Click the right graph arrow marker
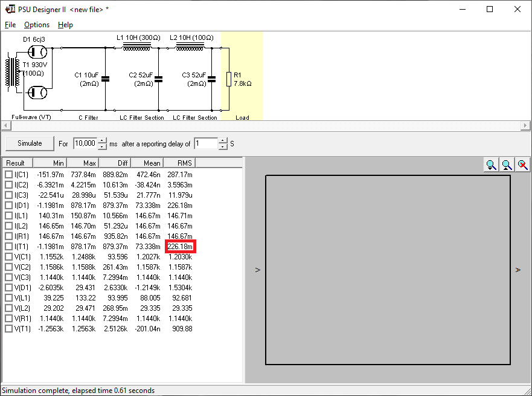 click(518, 270)
